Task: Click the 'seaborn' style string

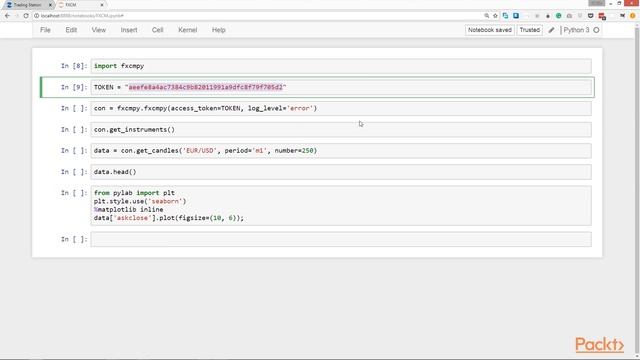Action: click(165, 201)
